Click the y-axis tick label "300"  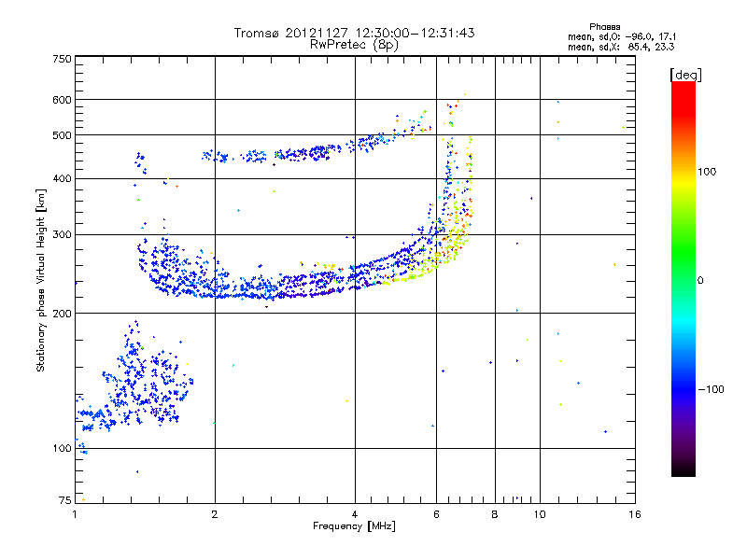[x=62, y=235]
